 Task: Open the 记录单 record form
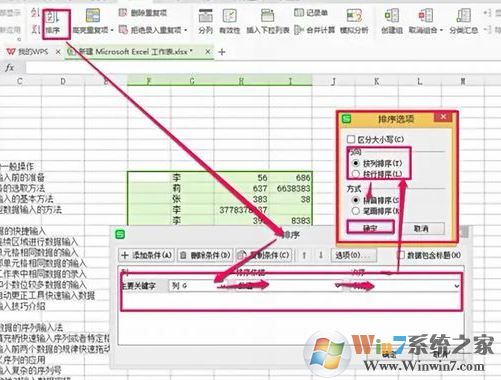coord(311,13)
